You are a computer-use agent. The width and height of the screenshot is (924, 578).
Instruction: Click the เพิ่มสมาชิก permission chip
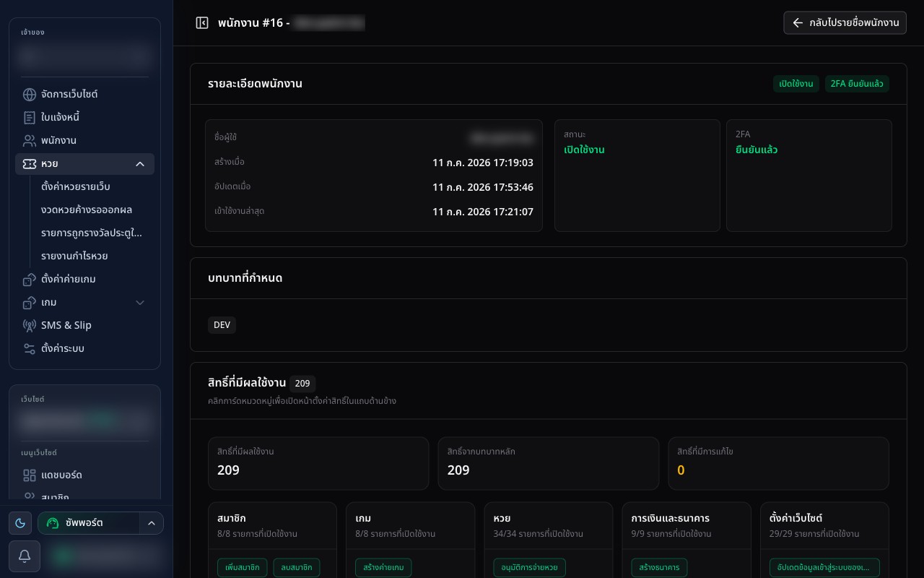click(243, 568)
